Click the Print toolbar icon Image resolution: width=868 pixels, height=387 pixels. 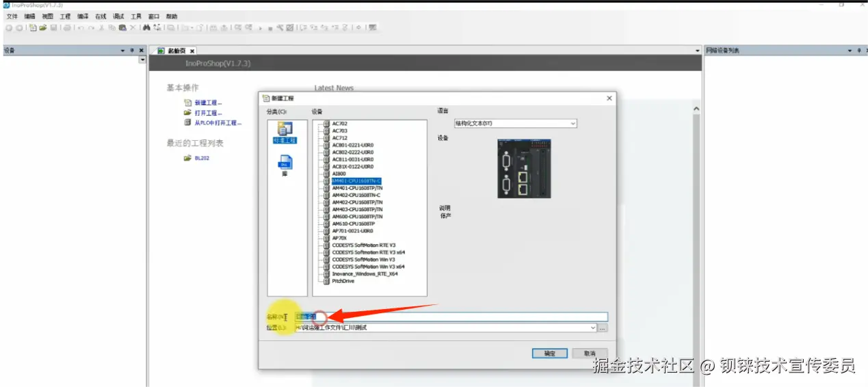coord(67,27)
